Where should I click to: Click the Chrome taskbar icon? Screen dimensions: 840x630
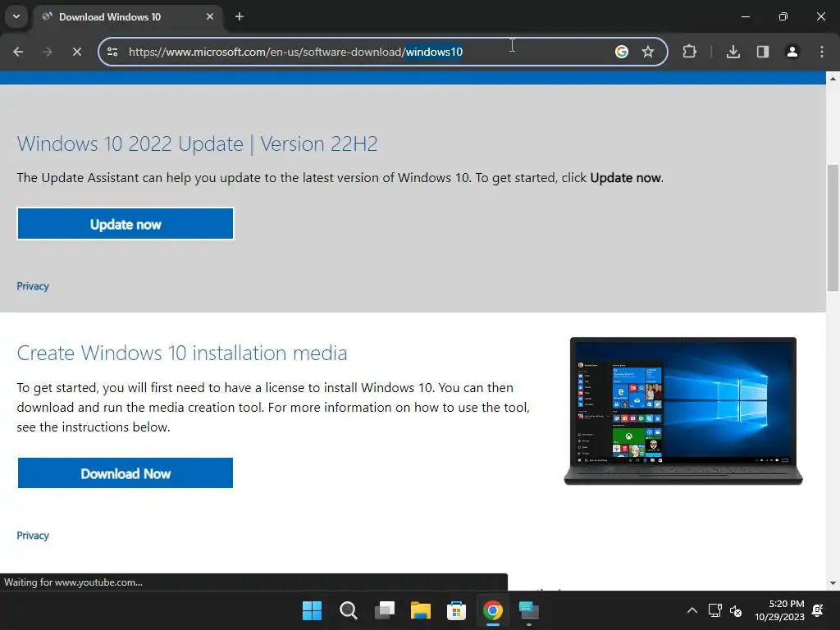tap(493, 610)
